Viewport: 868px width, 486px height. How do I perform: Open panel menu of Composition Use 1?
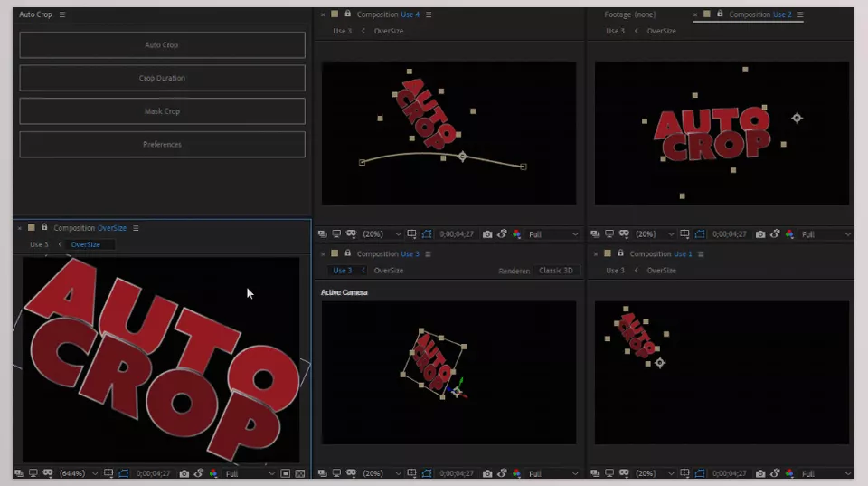pos(701,253)
